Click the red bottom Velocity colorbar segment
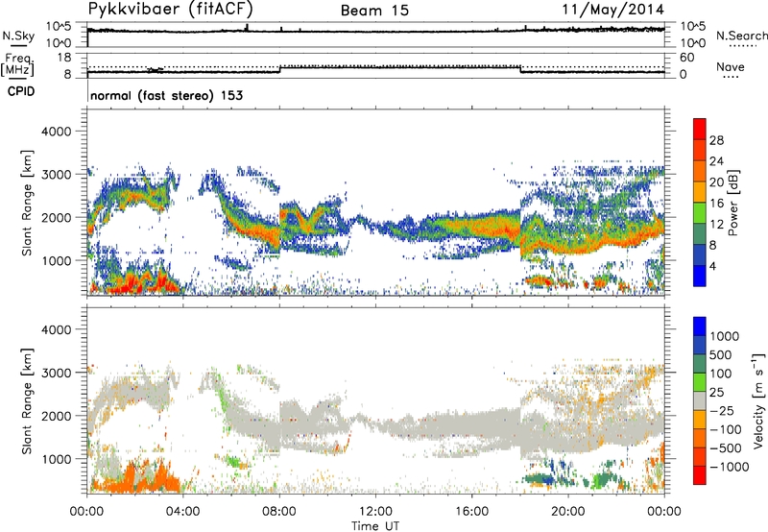 [700, 475]
